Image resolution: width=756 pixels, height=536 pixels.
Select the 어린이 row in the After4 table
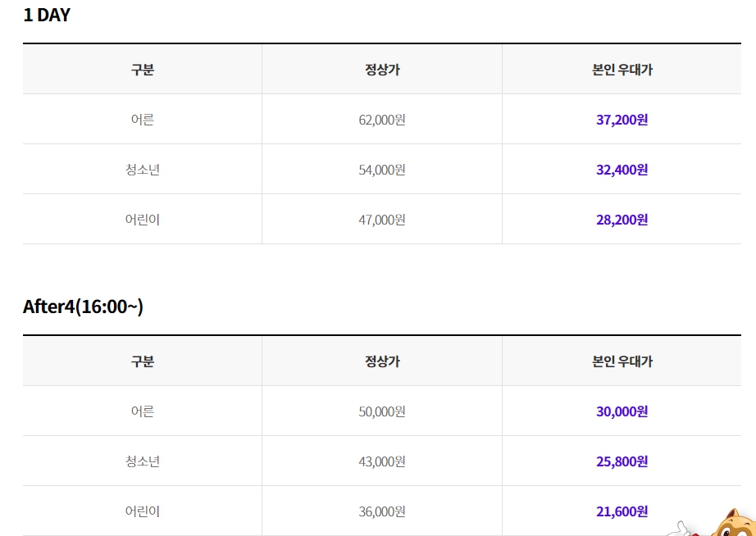click(382, 511)
